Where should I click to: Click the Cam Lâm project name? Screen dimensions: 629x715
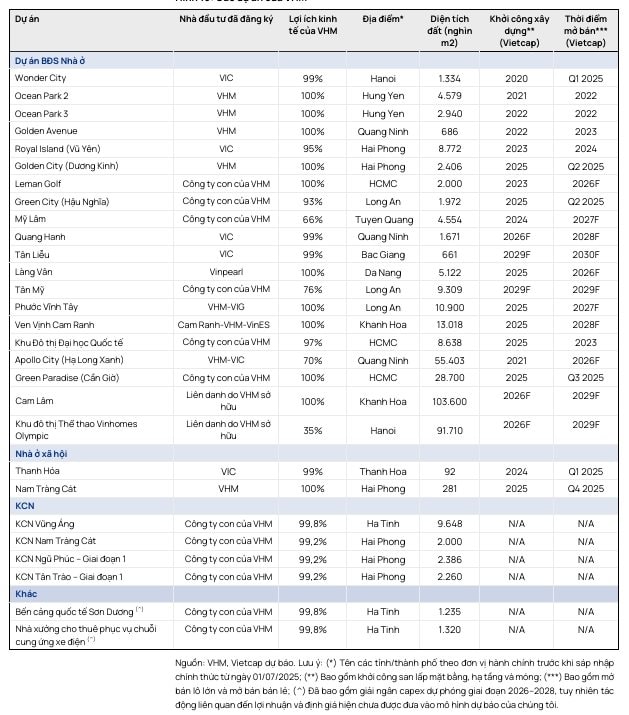[32, 401]
